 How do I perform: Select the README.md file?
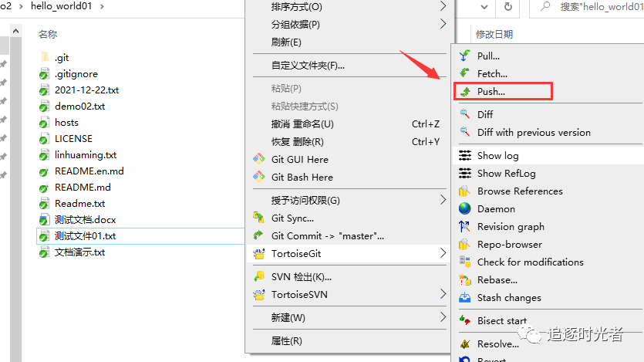coord(83,188)
